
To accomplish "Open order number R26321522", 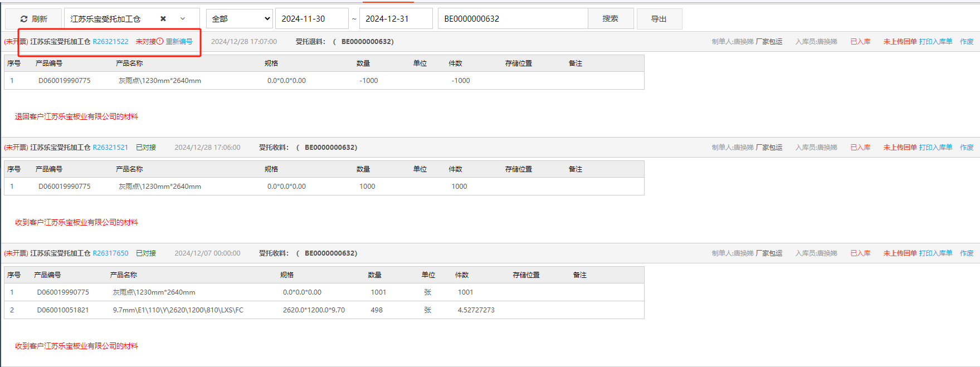I will pos(110,42).
